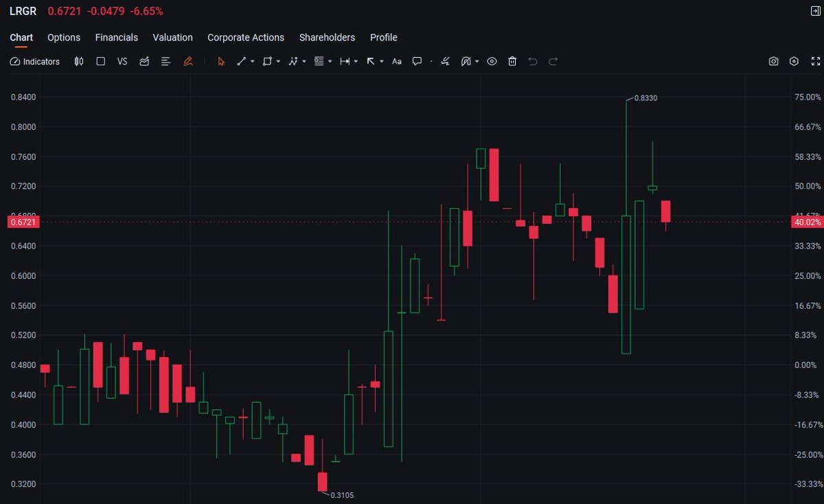Click the 0.5200 price axis label

[23, 335]
